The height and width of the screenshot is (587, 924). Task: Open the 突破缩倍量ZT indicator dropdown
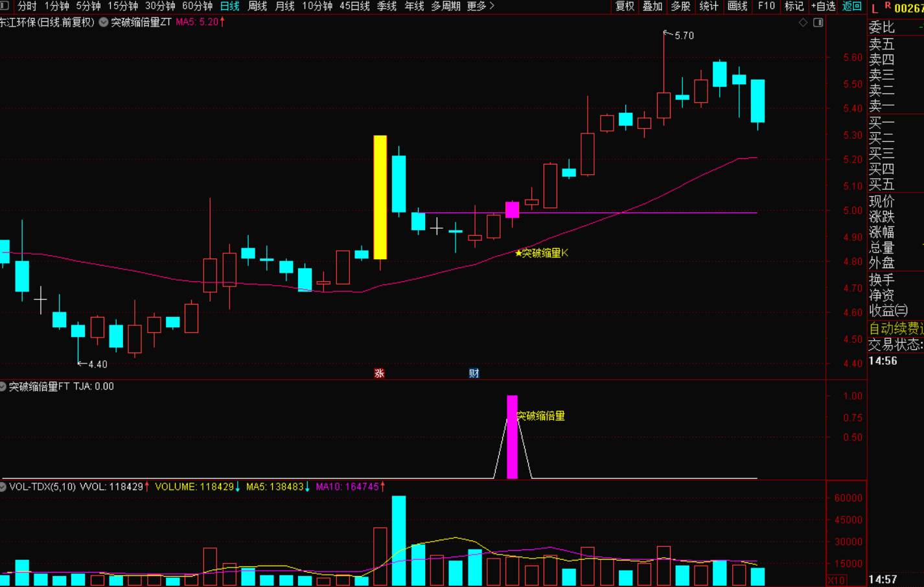click(104, 22)
